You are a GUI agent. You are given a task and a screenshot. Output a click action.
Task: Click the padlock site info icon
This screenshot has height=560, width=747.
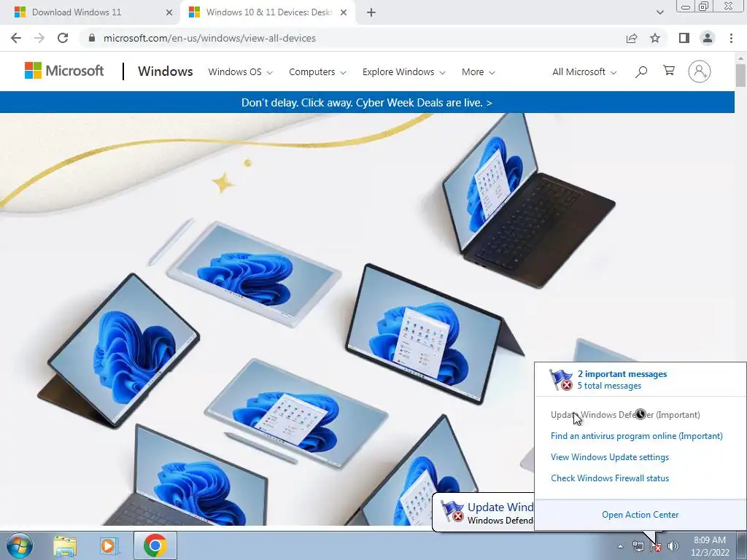tap(91, 38)
